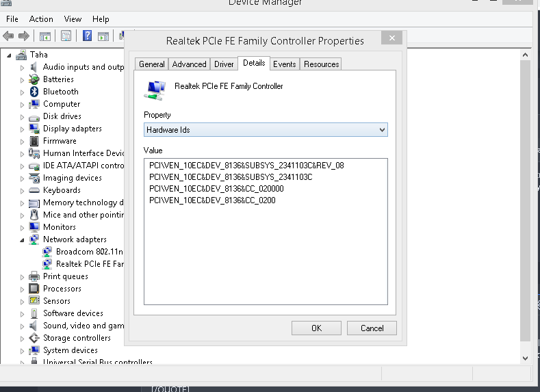Click the Bluetooth device category icon
Screen dimensions: 540x392
point(34,92)
